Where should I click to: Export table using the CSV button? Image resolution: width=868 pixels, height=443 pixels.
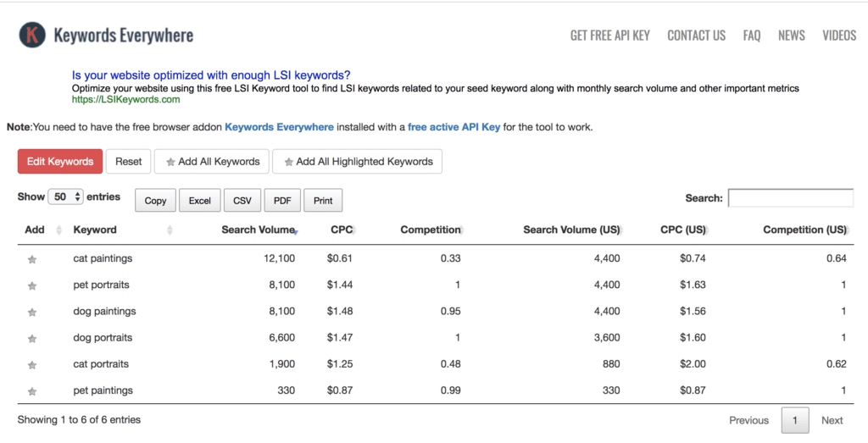coord(242,200)
